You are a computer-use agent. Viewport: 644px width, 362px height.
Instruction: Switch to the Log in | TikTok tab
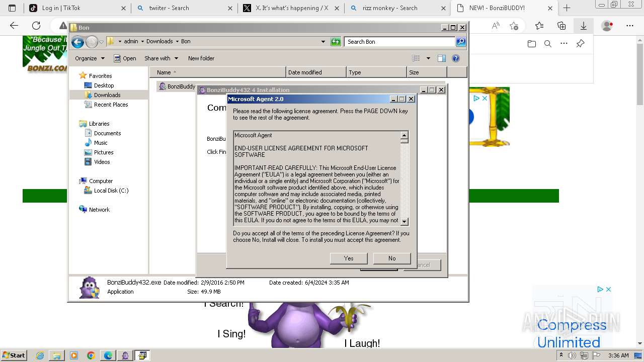click(x=77, y=8)
